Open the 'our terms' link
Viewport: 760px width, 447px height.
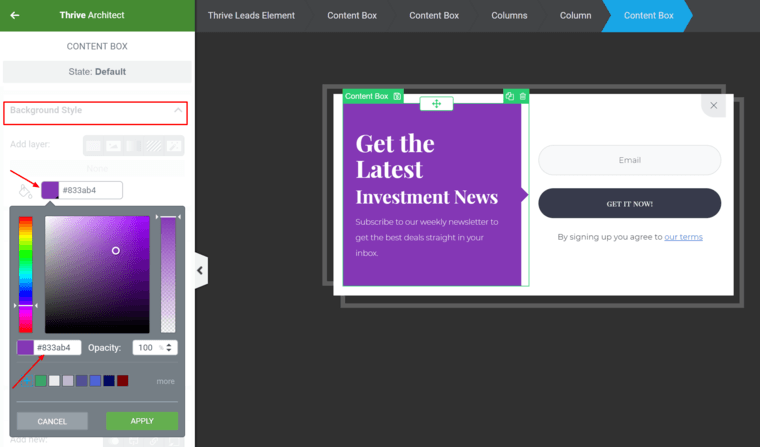click(x=683, y=237)
